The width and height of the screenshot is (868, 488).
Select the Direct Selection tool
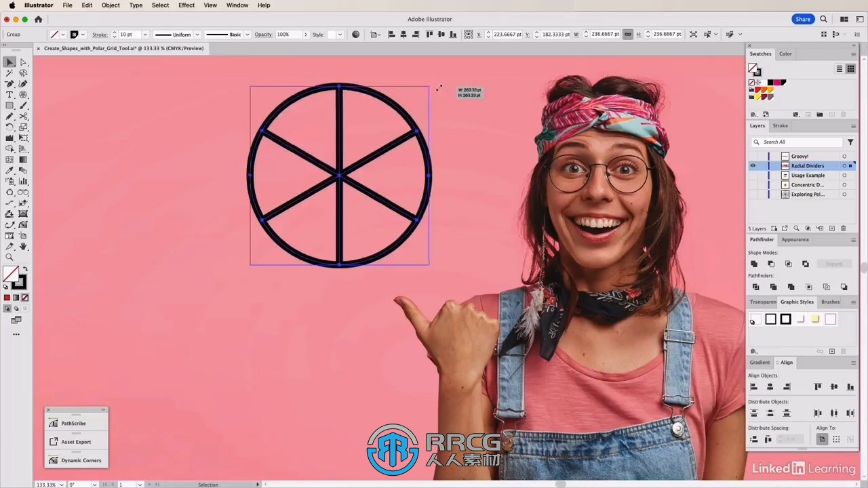pyautogui.click(x=23, y=62)
